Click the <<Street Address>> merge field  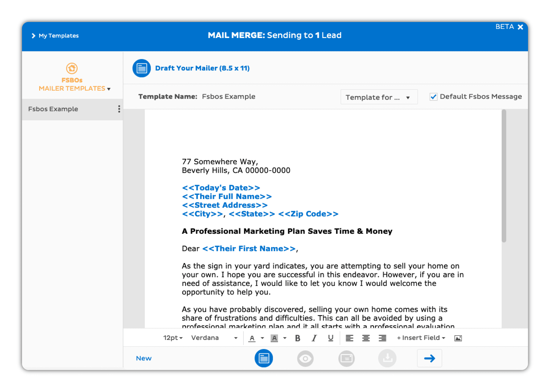click(x=225, y=205)
